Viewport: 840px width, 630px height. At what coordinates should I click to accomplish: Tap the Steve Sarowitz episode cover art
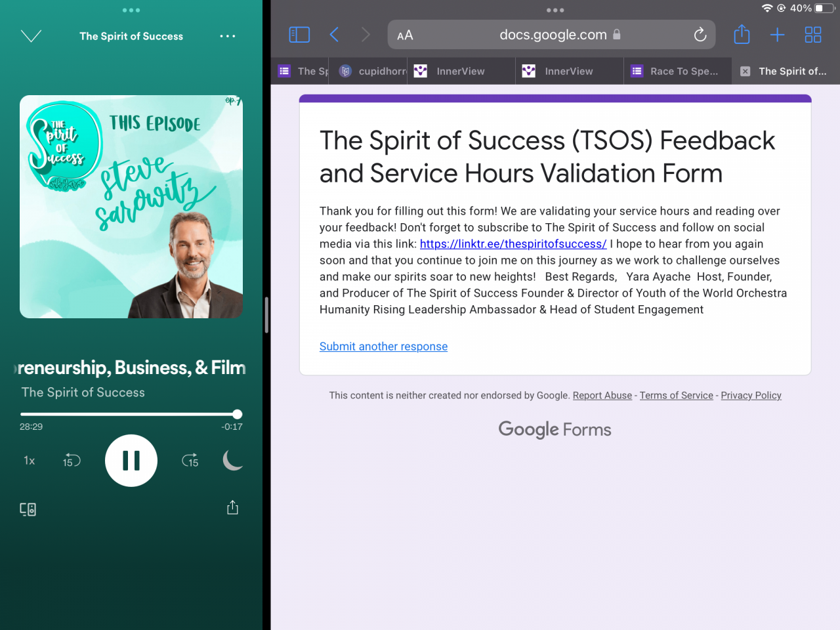(x=131, y=207)
